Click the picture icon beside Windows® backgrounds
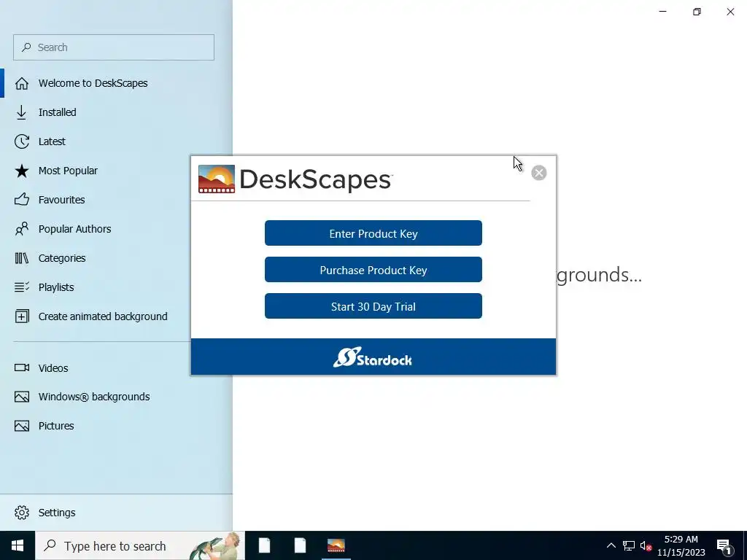Image resolution: width=747 pixels, height=560 pixels. point(21,397)
